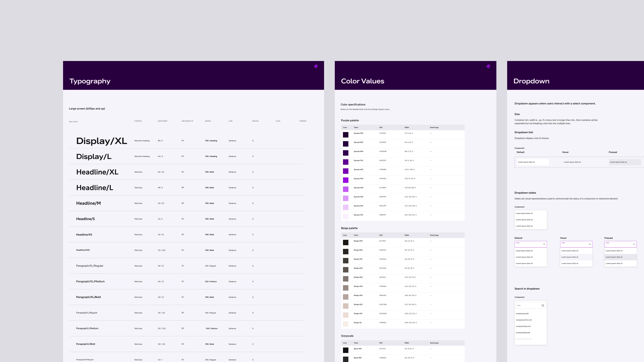Click the Headline/M text style sample
The image size is (644, 362).
click(89, 203)
